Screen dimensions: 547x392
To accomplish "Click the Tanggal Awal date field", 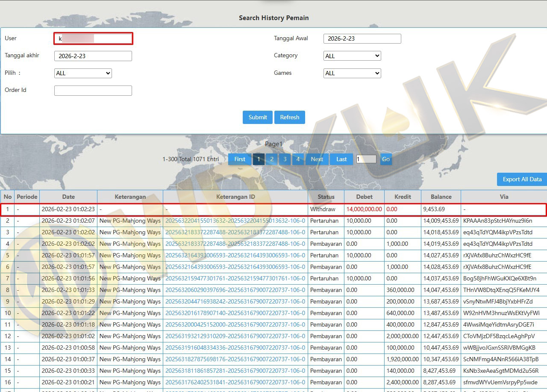I will point(362,38).
